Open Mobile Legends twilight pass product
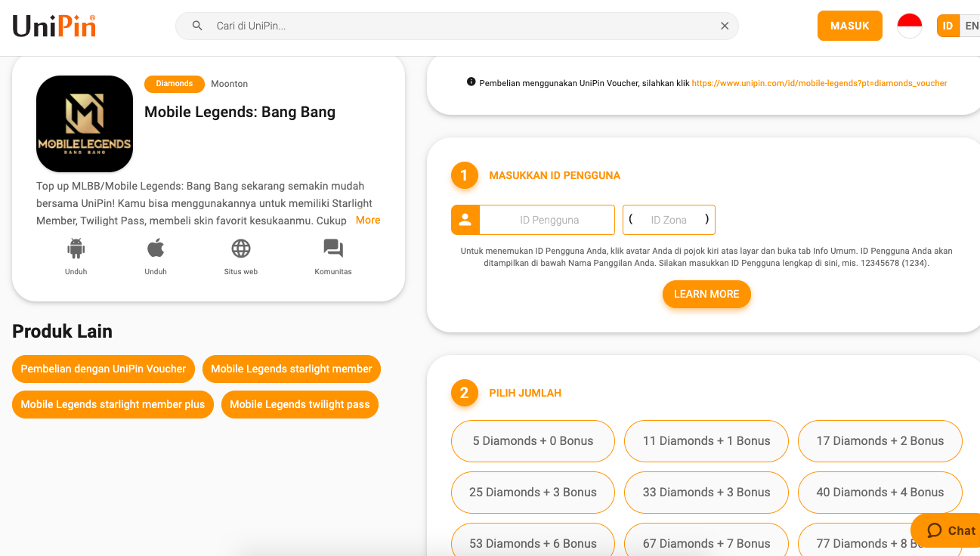 [x=300, y=405]
